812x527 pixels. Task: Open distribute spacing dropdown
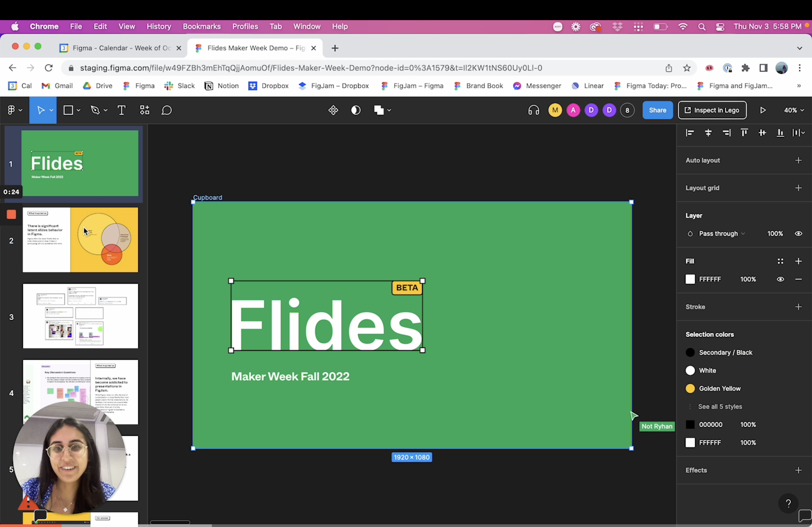click(798, 133)
